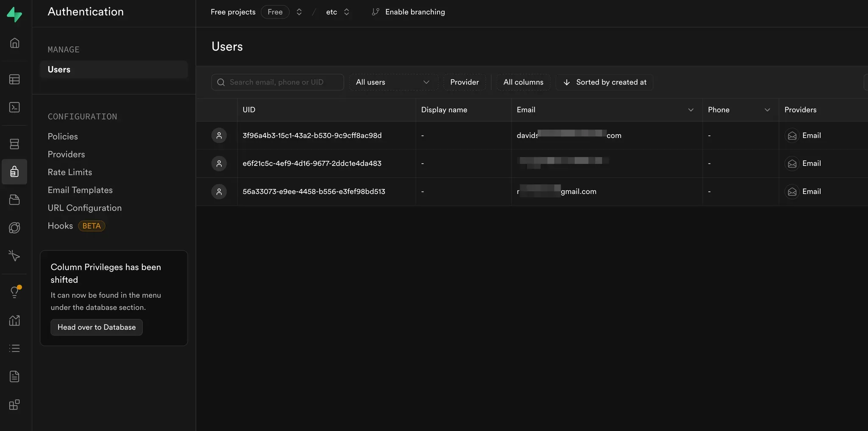
Task: Click Enable branching button
Action: pos(409,12)
